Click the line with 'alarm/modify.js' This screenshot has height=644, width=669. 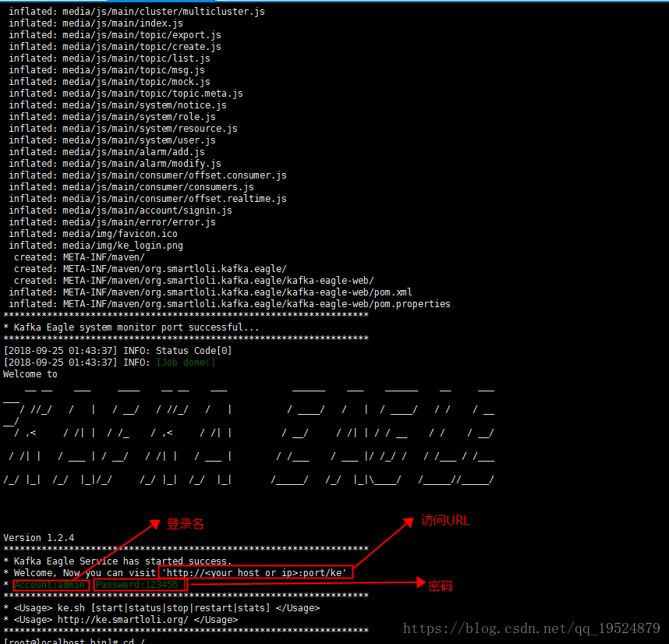[115, 164]
